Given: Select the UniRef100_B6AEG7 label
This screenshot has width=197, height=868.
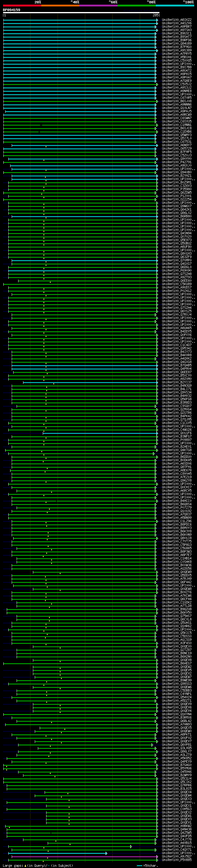Looking at the screenshot, I should (176, 663).
